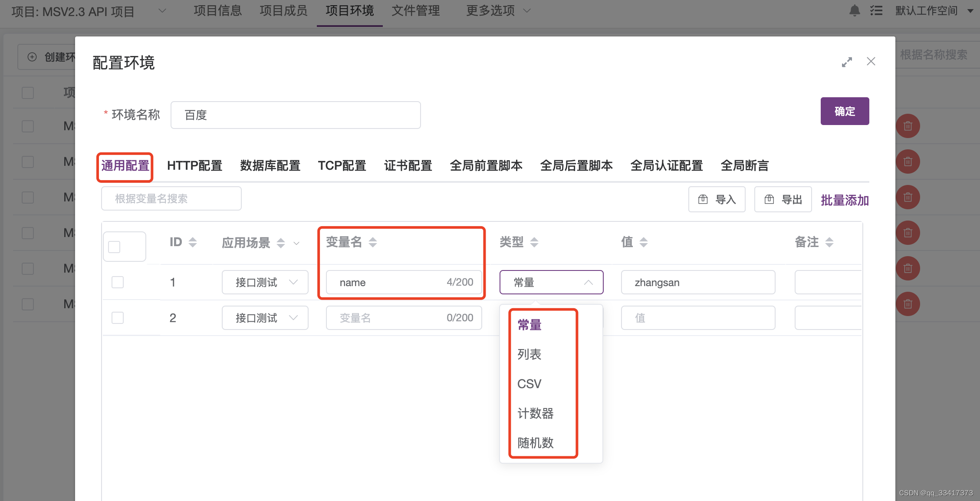Open 接口测试 dropdown in row 2
This screenshot has width=980, height=501.
click(265, 318)
